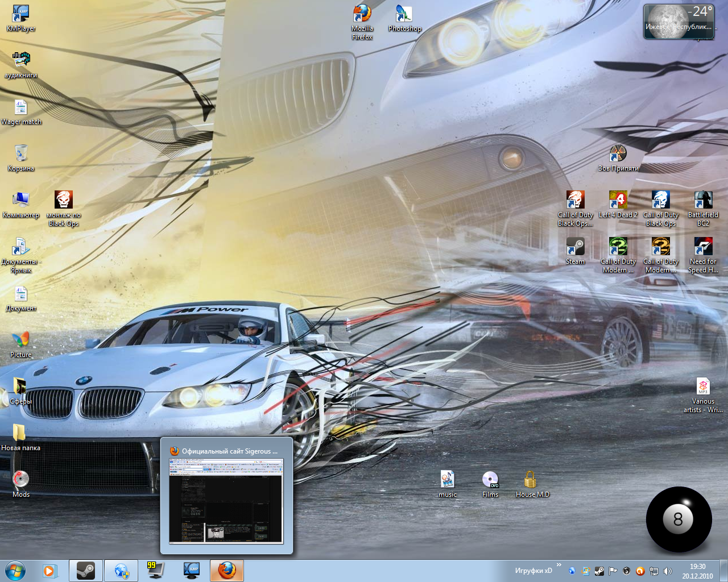This screenshot has width=728, height=582.
Task: Open the Action Center flag icon
Action: coord(613,571)
